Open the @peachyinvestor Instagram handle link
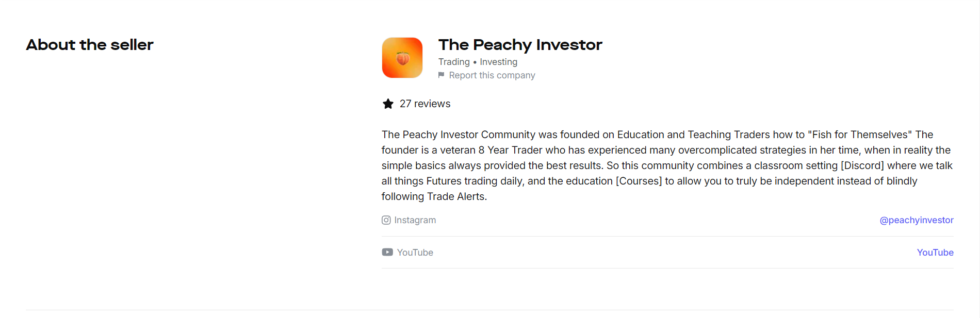Viewport: 980px width, 318px height. pyautogui.click(x=917, y=220)
